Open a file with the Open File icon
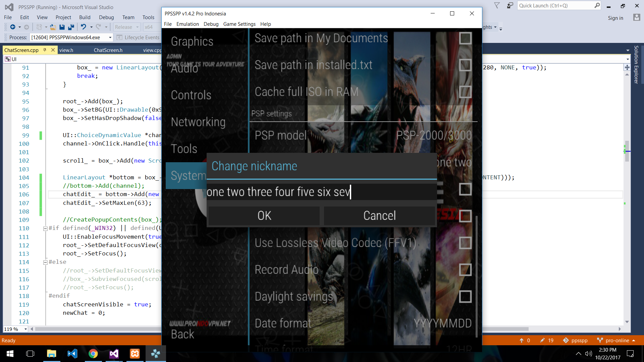 coord(53,27)
